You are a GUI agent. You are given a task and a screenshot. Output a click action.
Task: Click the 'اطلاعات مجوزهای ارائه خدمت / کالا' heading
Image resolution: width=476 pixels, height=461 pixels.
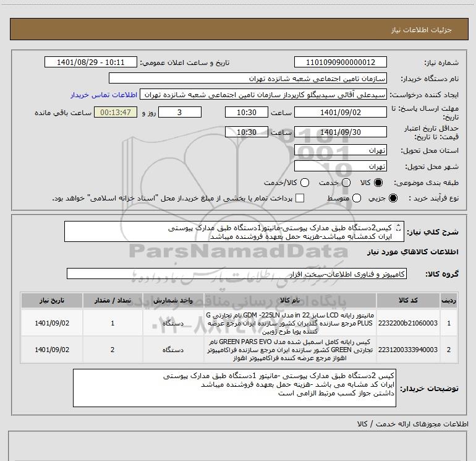click(x=413, y=424)
